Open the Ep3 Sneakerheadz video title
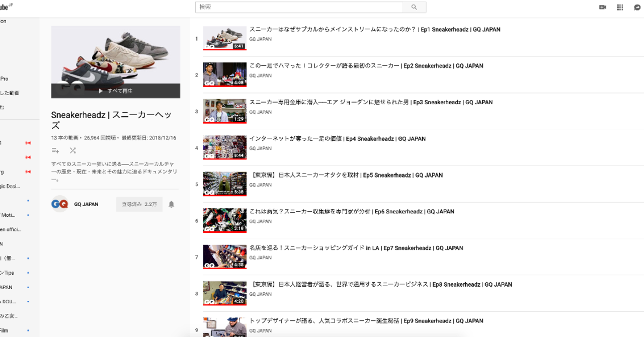This screenshot has height=337, width=644. [371, 102]
